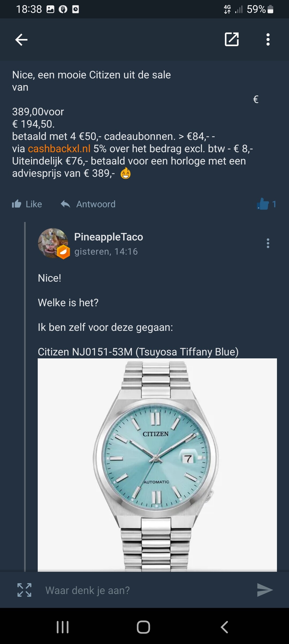Expand the comment editor to fullscreen
The image size is (289, 644).
pyautogui.click(x=24, y=590)
